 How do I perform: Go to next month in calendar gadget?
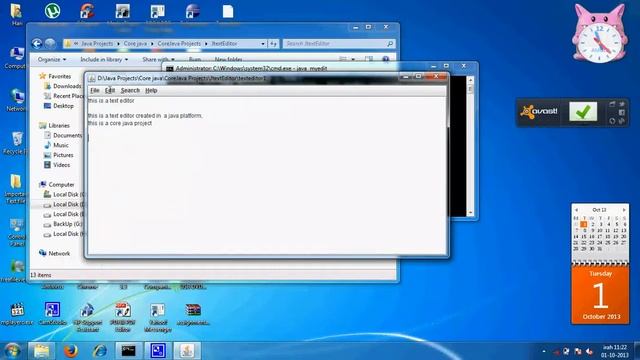624,210
